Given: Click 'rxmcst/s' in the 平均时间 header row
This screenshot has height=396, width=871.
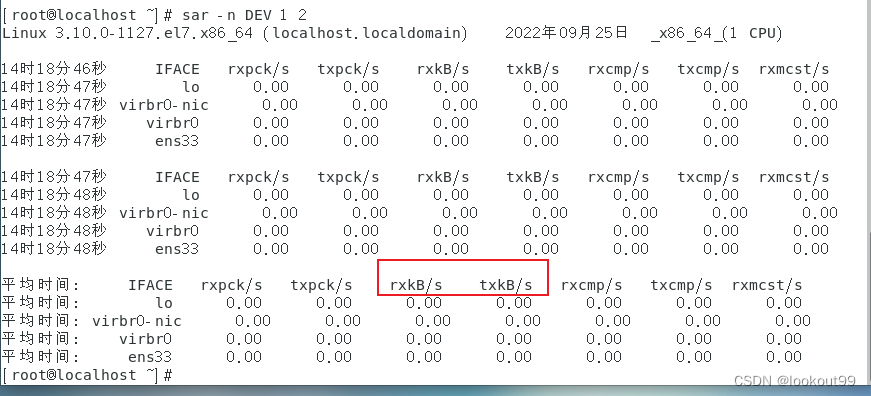Looking at the screenshot, I should point(767,285).
